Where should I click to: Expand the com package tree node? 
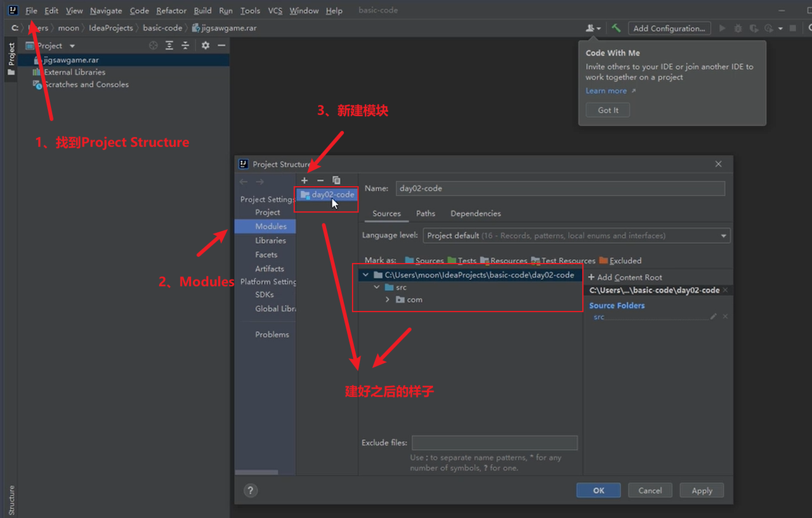388,300
